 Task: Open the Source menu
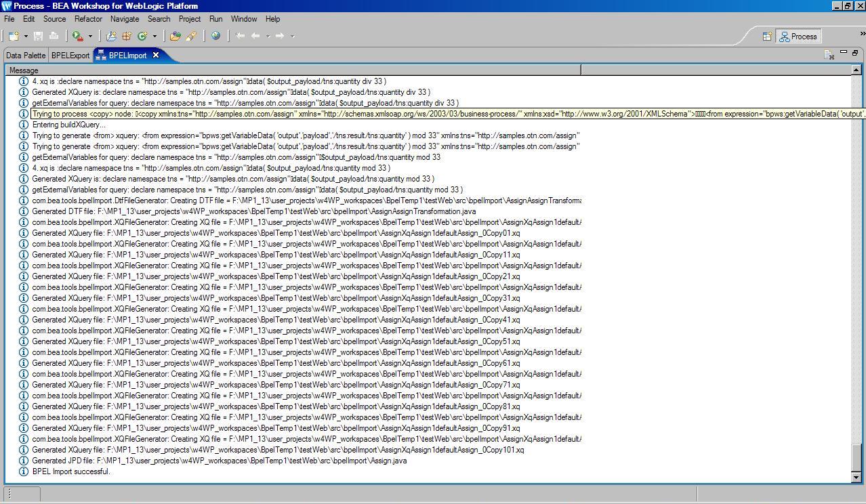click(55, 19)
